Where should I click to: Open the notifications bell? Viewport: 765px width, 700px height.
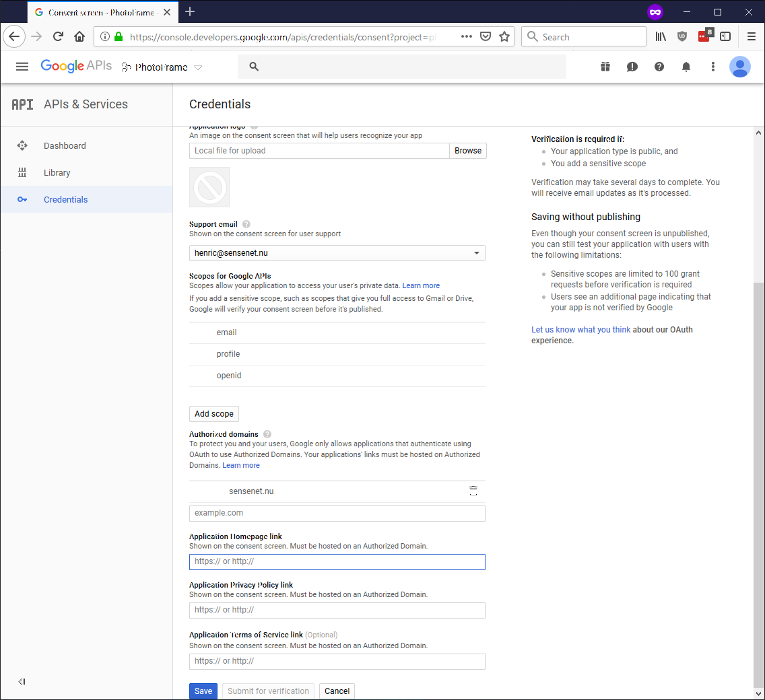pyautogui.click(x=686, y=67)
